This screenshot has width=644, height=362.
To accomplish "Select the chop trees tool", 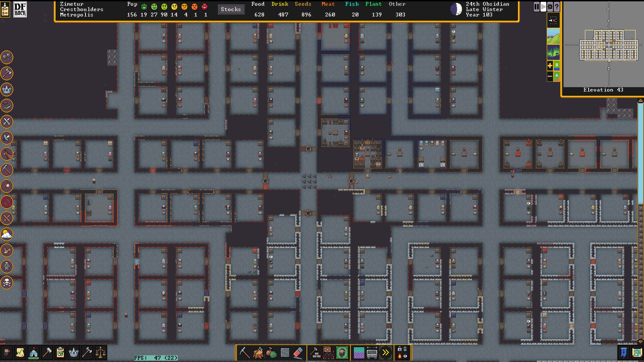I will click(x=258, y=353).
